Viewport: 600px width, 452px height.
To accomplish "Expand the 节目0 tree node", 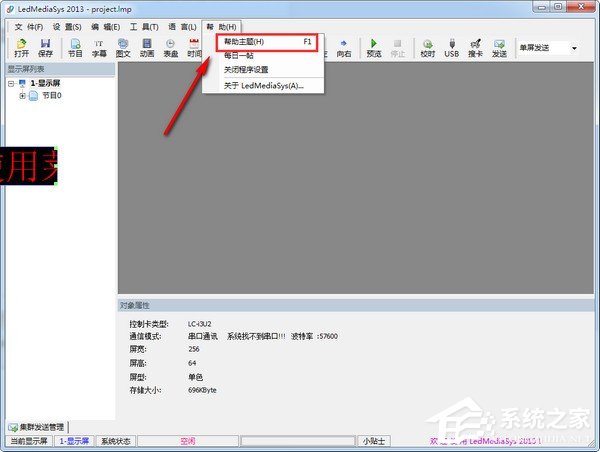I will point(23,96).
